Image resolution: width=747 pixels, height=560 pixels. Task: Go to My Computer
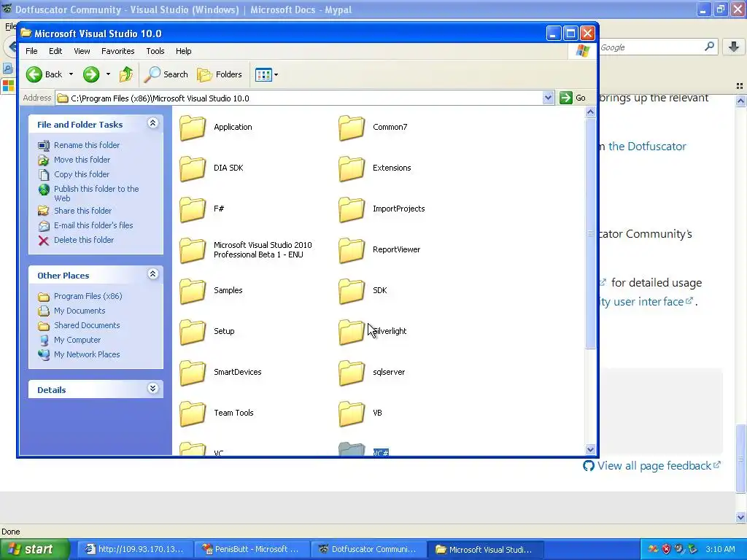(x=77, y=340)
